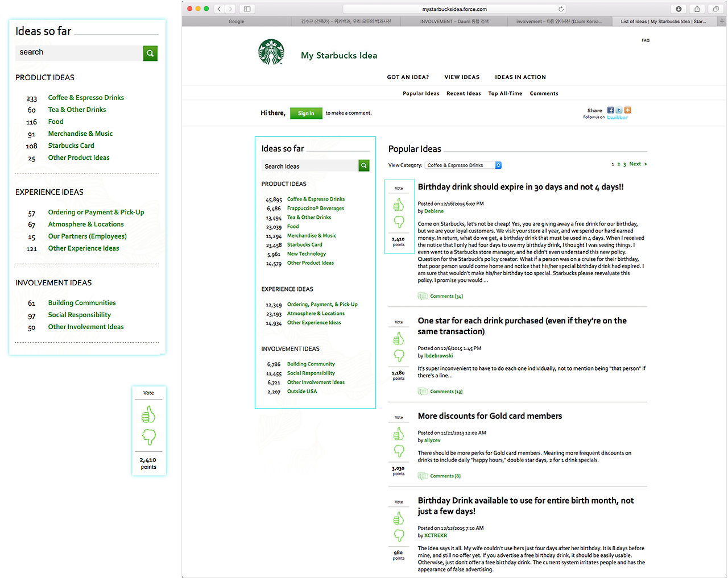View author lbdebrowski's profile

click(x=439, y=356)
